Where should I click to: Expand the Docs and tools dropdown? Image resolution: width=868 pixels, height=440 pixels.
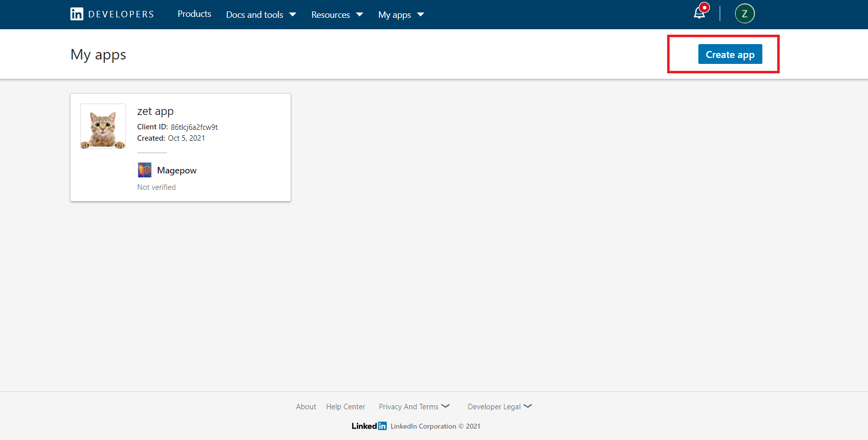pyautogui.click(x=261, y=15)
